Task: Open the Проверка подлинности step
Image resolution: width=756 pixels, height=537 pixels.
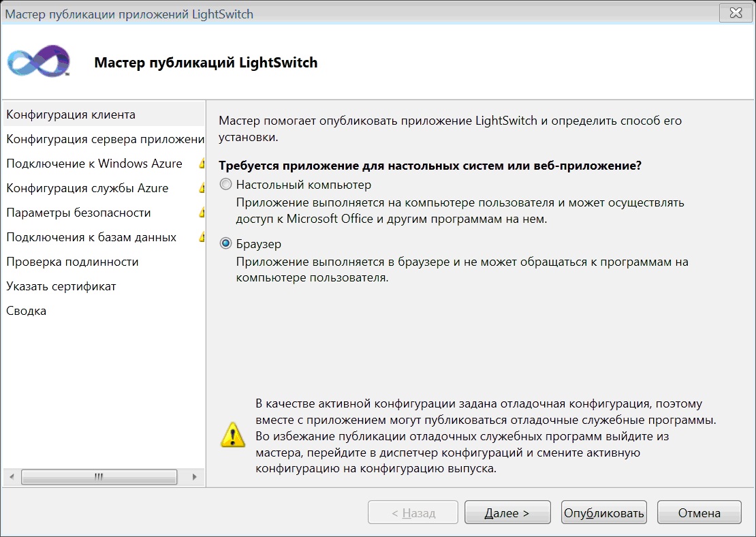Action: click(104, 262)
